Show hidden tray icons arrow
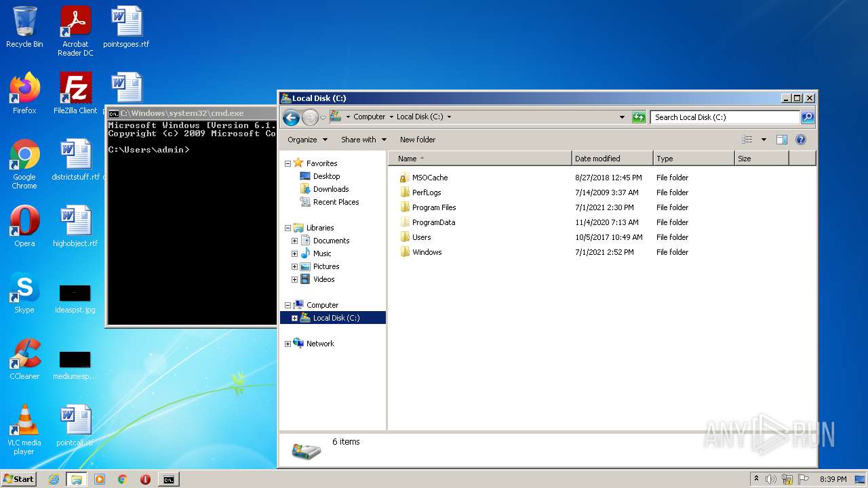Screen dimensions: 868x488 coord(756,479)
